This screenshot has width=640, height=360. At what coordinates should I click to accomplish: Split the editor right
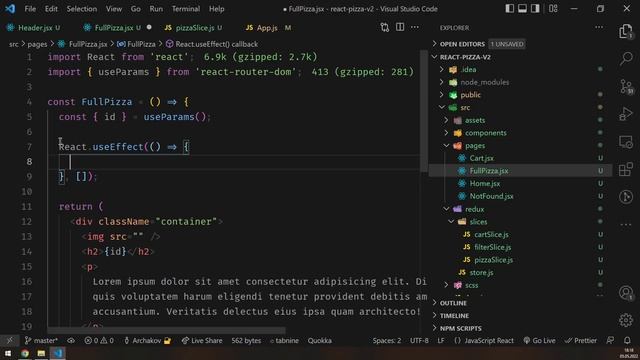coord(400,27)
